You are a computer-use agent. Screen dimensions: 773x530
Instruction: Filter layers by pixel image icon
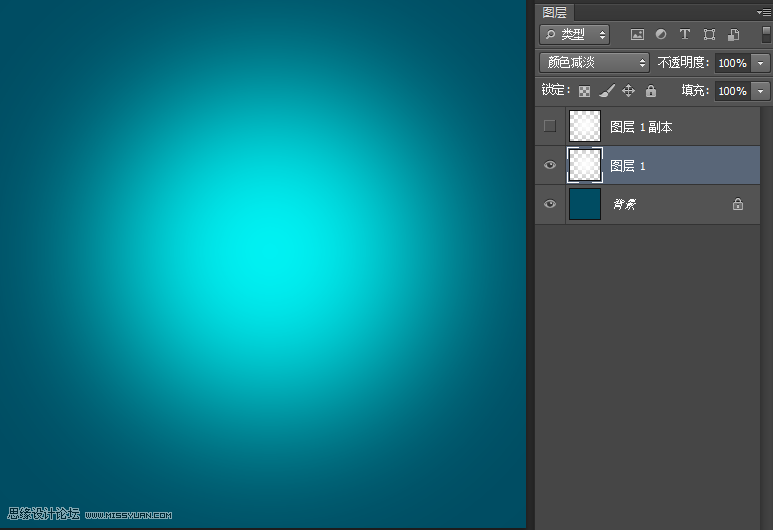click(x=637, y=35)
